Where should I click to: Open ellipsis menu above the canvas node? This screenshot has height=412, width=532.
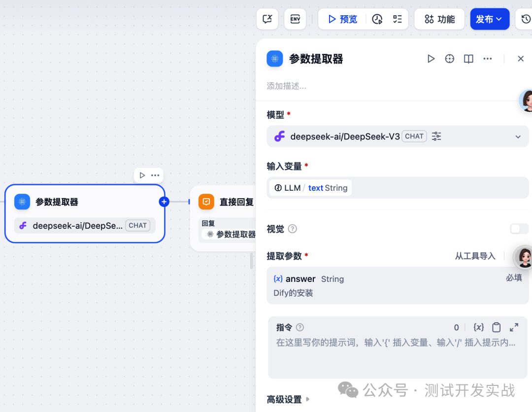[155, 175]
